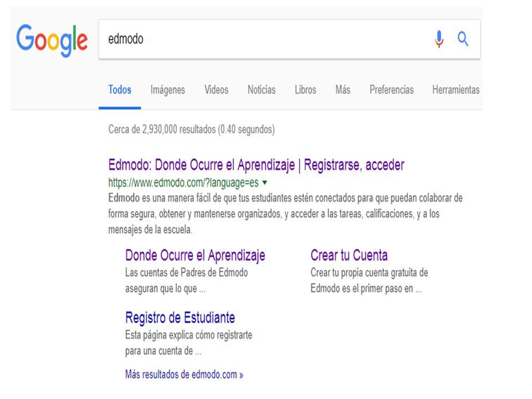Switch to the Imágenes tab
532x399 pixels.
click(x=167, y=90)
